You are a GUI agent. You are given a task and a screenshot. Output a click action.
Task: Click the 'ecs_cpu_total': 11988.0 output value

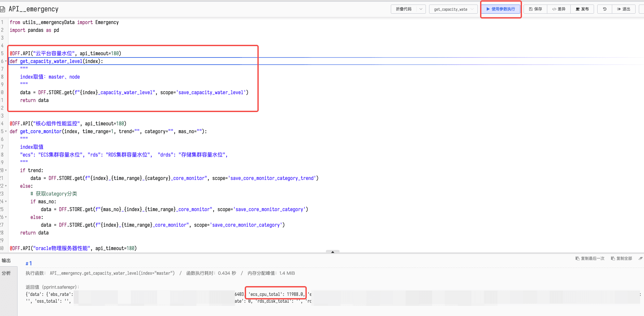[x=276, y=294]
